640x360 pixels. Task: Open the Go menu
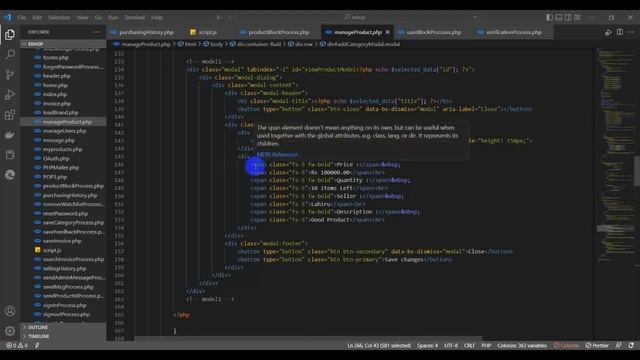(x=98, y=18)
